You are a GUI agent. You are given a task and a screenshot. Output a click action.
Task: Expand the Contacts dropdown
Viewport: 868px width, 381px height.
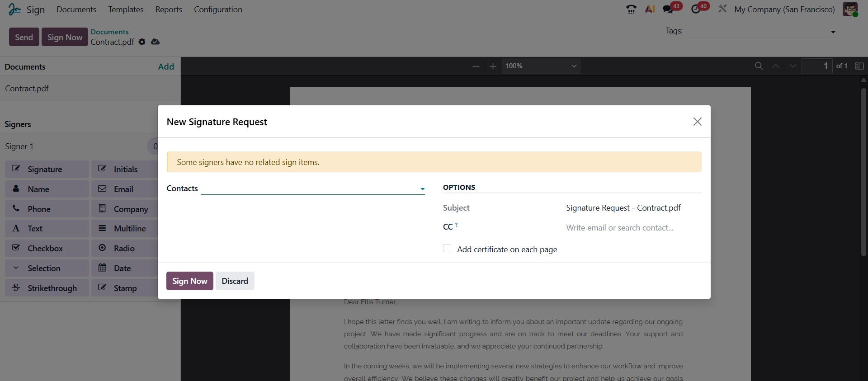[x=422, y=189]
